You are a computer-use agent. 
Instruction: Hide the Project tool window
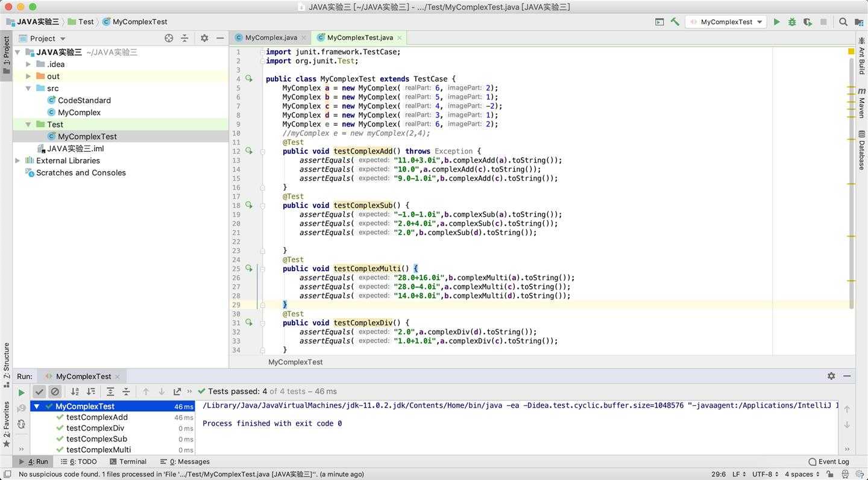220,38
